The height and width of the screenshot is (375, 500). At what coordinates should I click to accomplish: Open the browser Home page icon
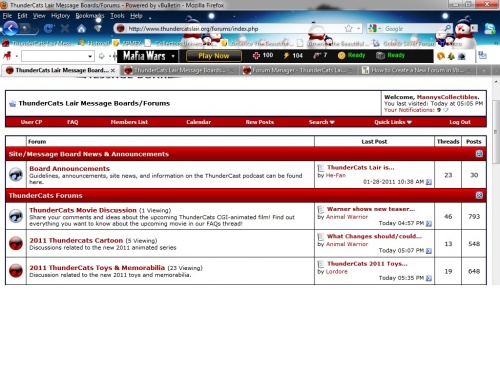[x=81, y=29]
